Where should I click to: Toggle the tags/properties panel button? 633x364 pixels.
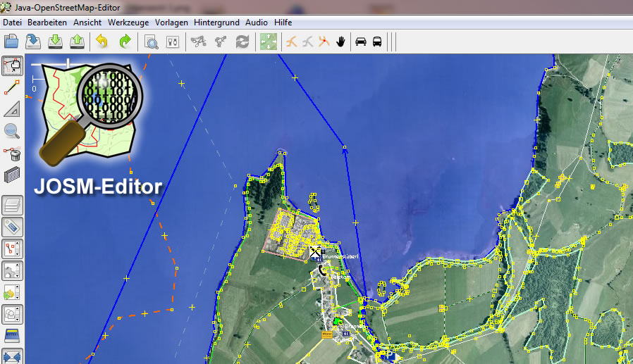click(x=13, y=227)
